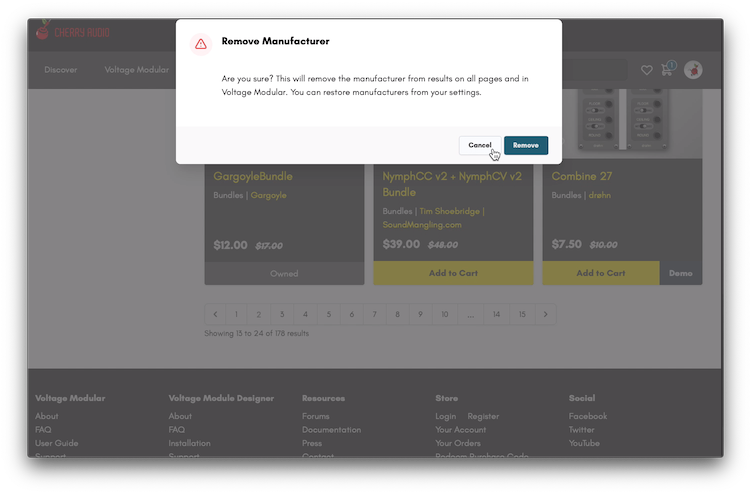Open Press footer link

(x=312, y=443)
